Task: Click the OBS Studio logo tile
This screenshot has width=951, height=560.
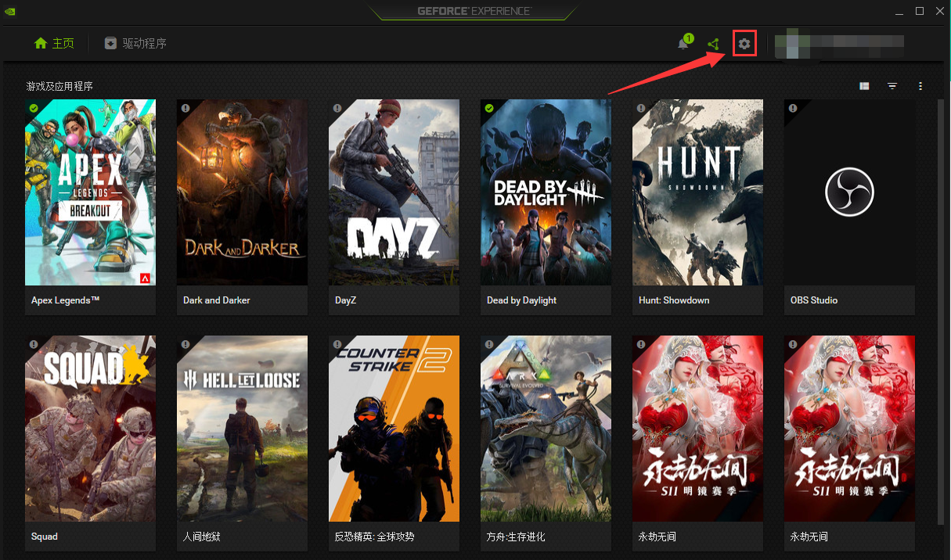Action: pyautogui.click(x=849, y=192)
